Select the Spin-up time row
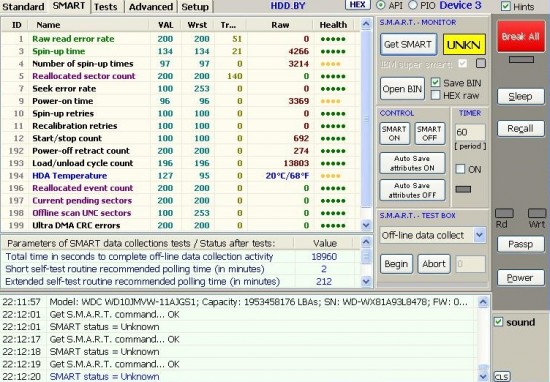This screenshot has height=382, width=550. [x=181, y=51]
